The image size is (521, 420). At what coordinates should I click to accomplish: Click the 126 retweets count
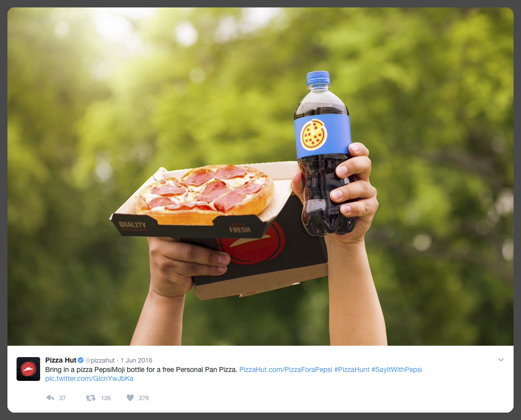pyautogui.click(x=105, y=398)
